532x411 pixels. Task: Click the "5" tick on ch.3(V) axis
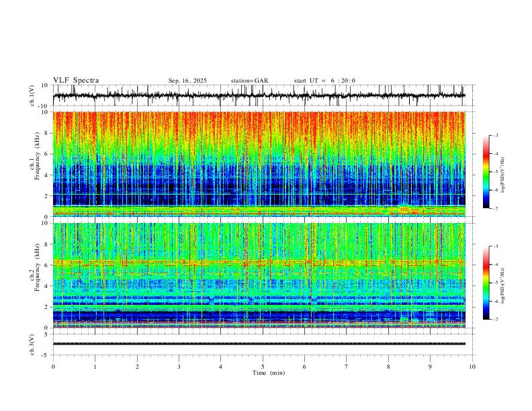47,334
